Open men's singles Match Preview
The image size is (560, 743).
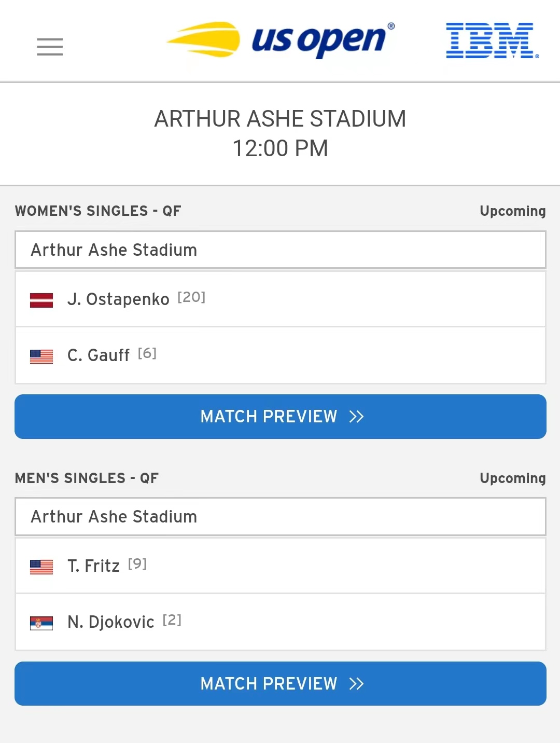pyautogui.click(x=281, y=683)
